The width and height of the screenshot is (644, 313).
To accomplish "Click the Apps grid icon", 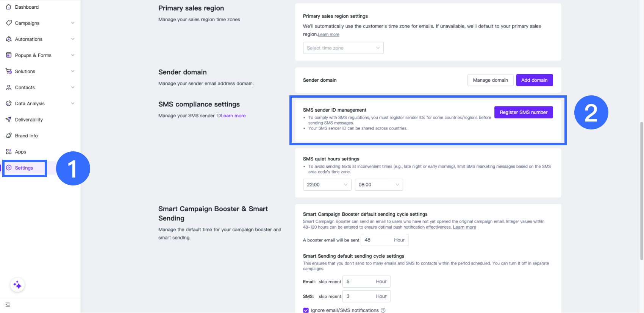I will [9, 152].
